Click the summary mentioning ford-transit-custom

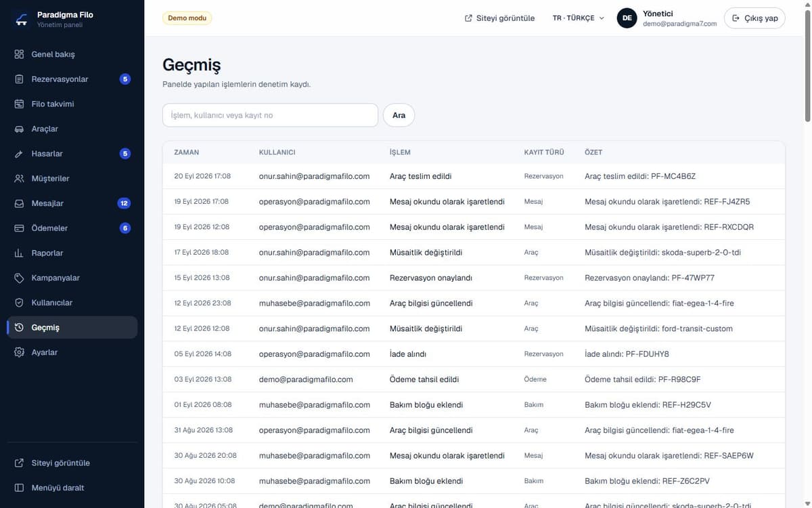click(x=658, y=329)
